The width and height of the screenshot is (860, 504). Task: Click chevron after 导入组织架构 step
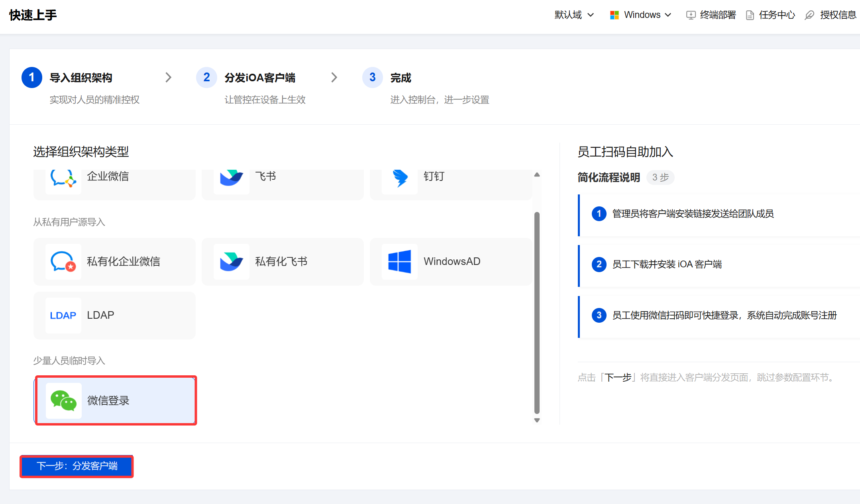169,77
